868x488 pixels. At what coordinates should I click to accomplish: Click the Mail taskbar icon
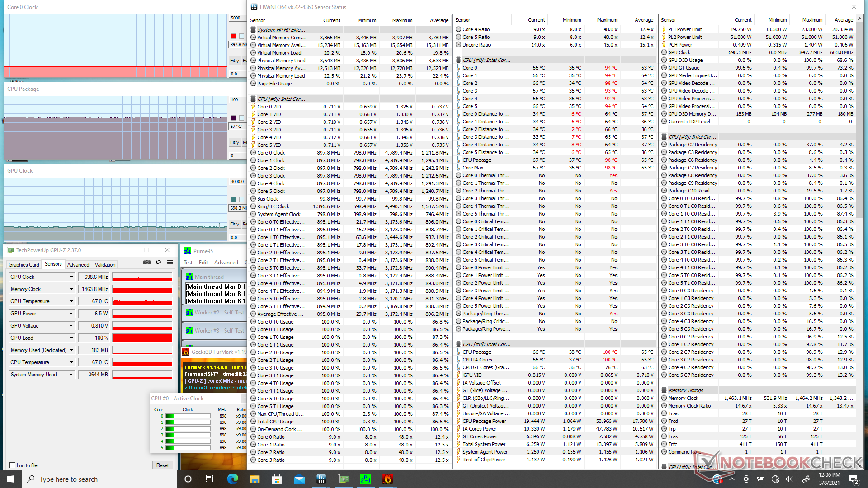[x=299, y=479]
